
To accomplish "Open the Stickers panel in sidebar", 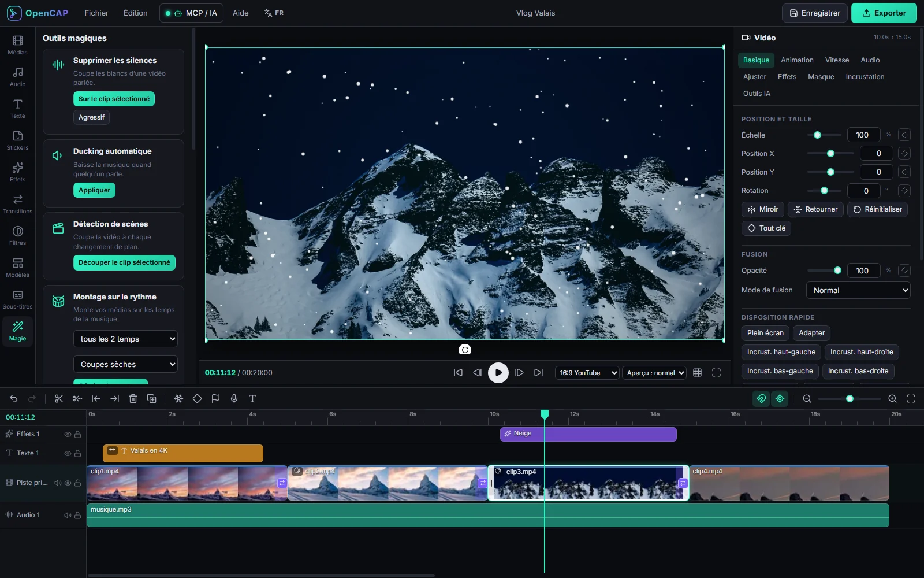I will [x=17, y=140].
